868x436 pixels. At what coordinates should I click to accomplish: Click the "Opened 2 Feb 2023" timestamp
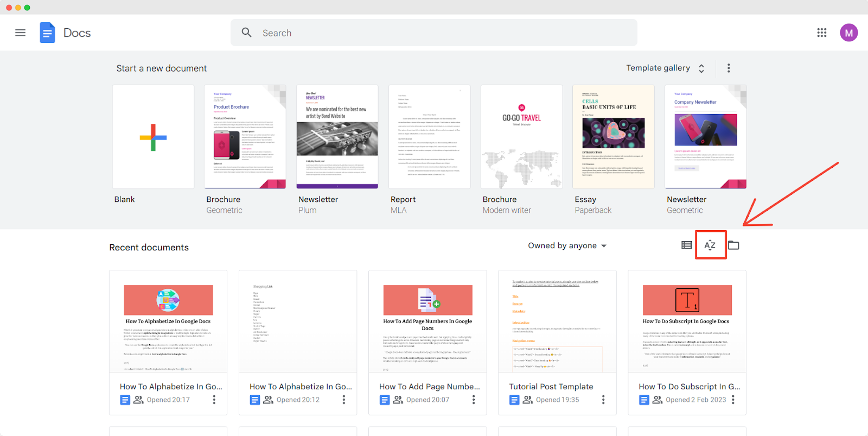click(x=695, y=400)
